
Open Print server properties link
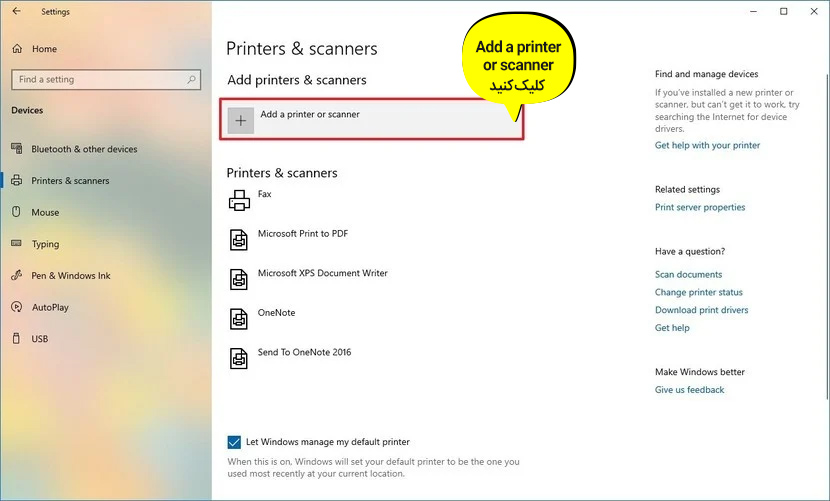click(700, 207)
